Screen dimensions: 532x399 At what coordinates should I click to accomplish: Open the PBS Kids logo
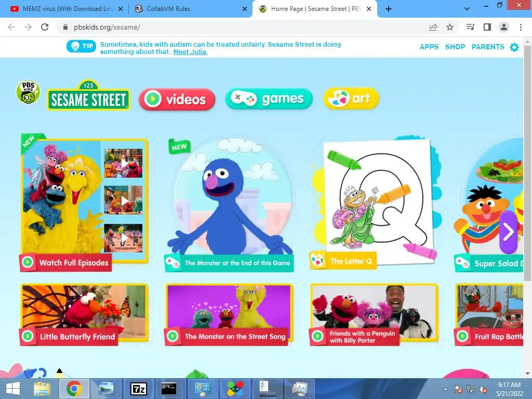[x=28, y=92]
